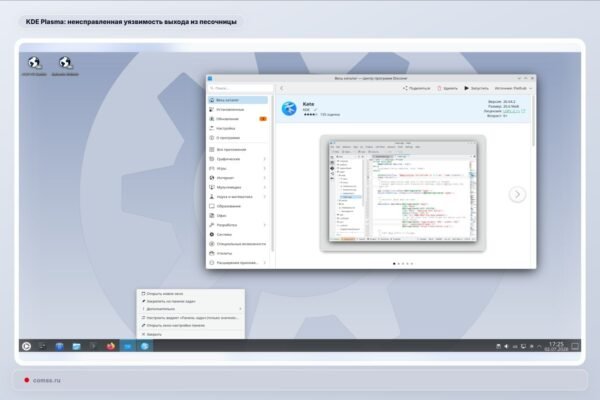Image resolution: width=600 pixels, height=400 pixels.
Task: Choose Настроить виджет Панель задач entry
Action: coord(191,318)
